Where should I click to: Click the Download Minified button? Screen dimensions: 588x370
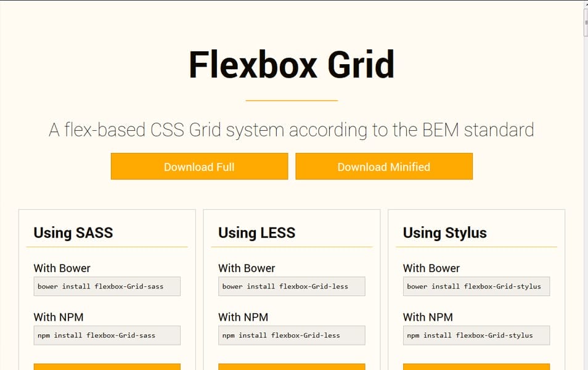point(384,166)
